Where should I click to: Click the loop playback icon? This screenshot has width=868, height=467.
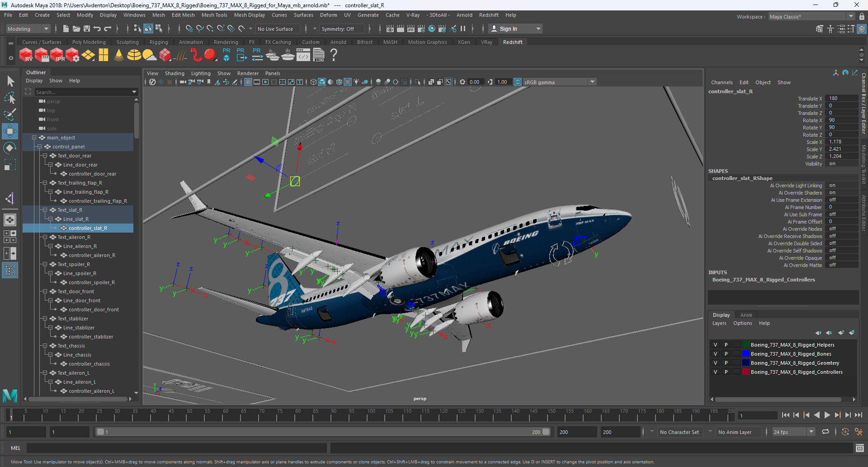826,432
